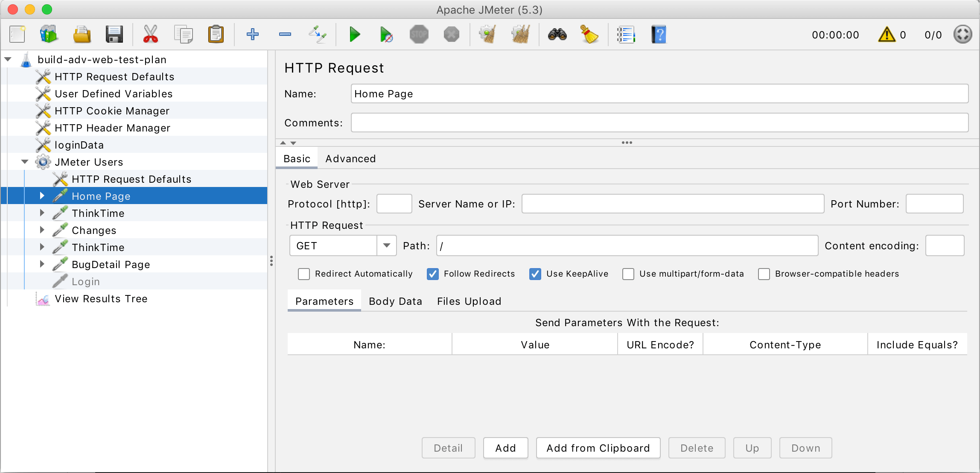Click the Add component plus icon
Image resolution: width=980 pixels, height=473 pixels.
(x=253, y=34)
